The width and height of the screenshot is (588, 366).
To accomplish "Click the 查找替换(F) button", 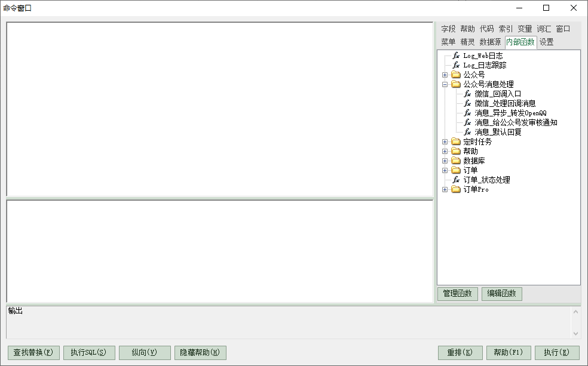I will 33,352.
